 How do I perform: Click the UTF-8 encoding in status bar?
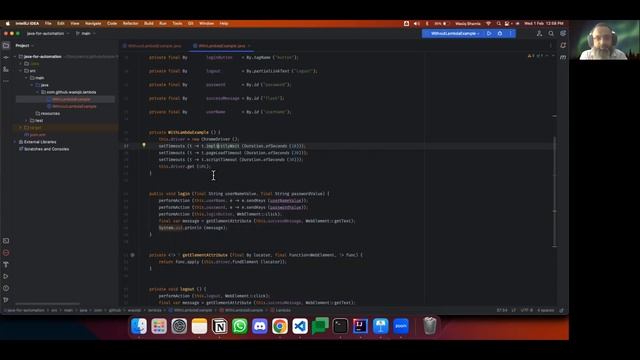tap(527, 310)
